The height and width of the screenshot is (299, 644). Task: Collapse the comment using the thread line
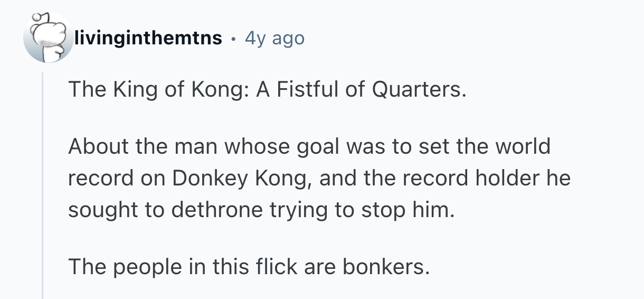pyautogui.click(x=43, y=185)
